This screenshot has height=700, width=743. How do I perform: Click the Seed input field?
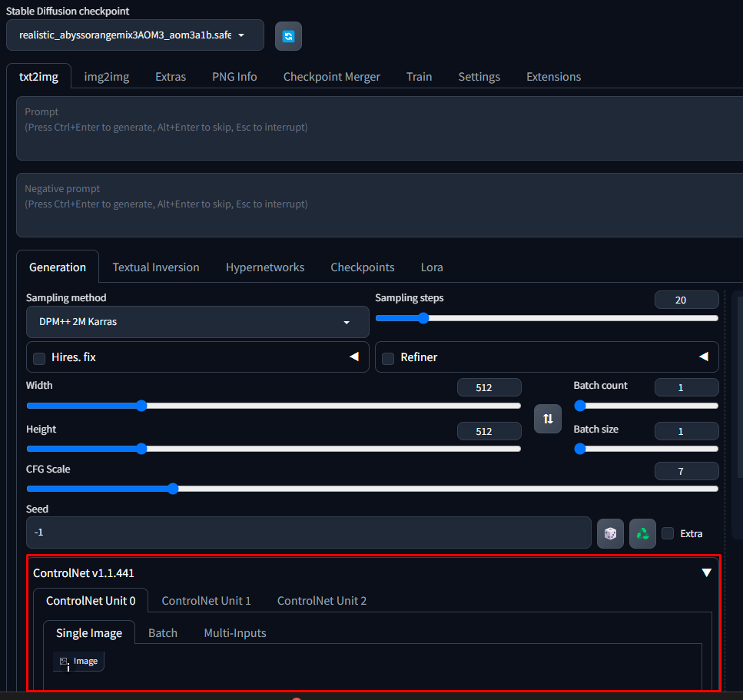tap(307, 532)
